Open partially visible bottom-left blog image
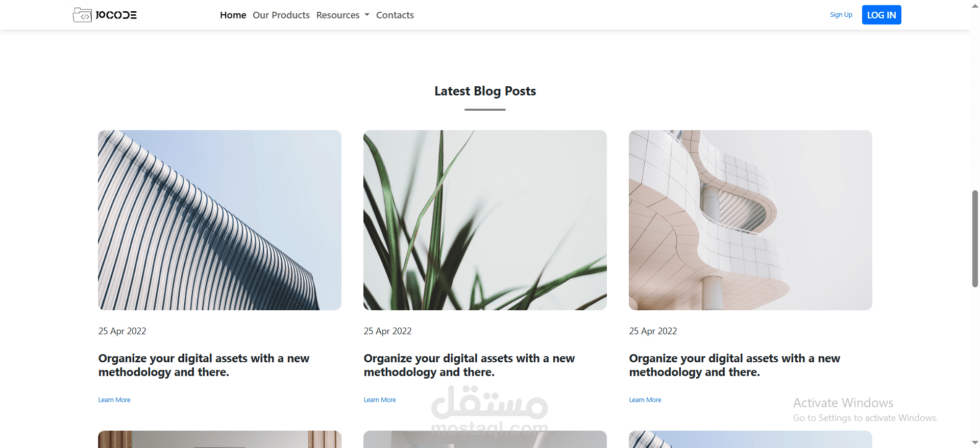This screenshot has width=980, height=448. tap(219, 439)
